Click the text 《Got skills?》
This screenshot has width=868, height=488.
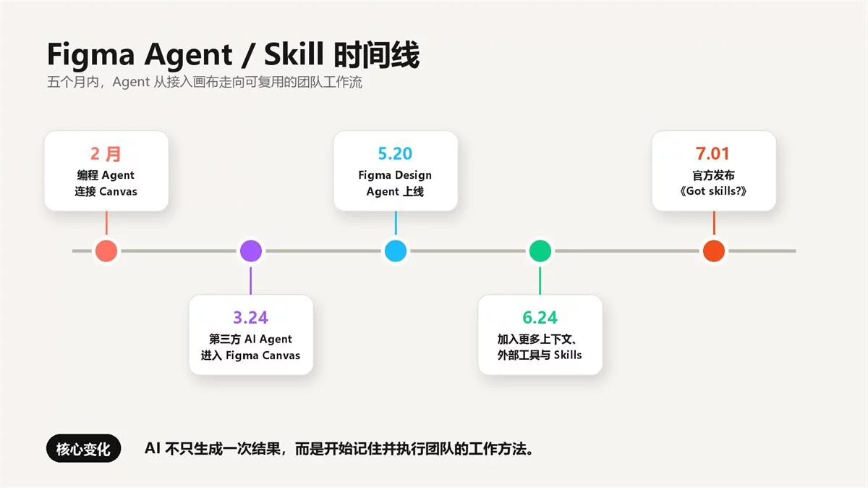pyautogui.click(x=714, y=192)
